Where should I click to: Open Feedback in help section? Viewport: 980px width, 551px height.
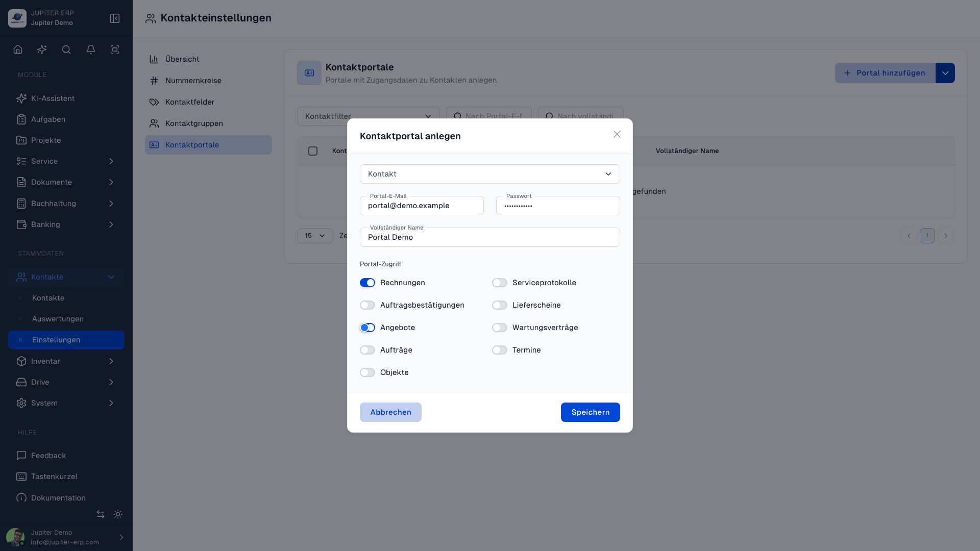(x=66, y=456)
